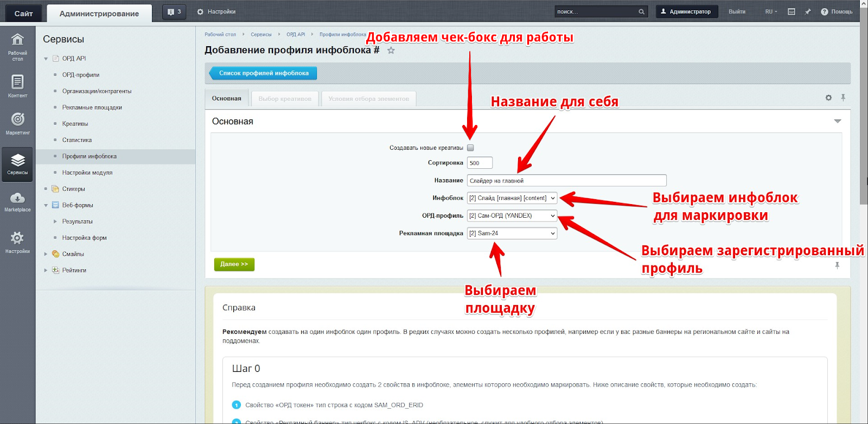Click the Веб-формы tree icon
The image size is (868, 424).
pyautogui.click(x=55, y=205)
